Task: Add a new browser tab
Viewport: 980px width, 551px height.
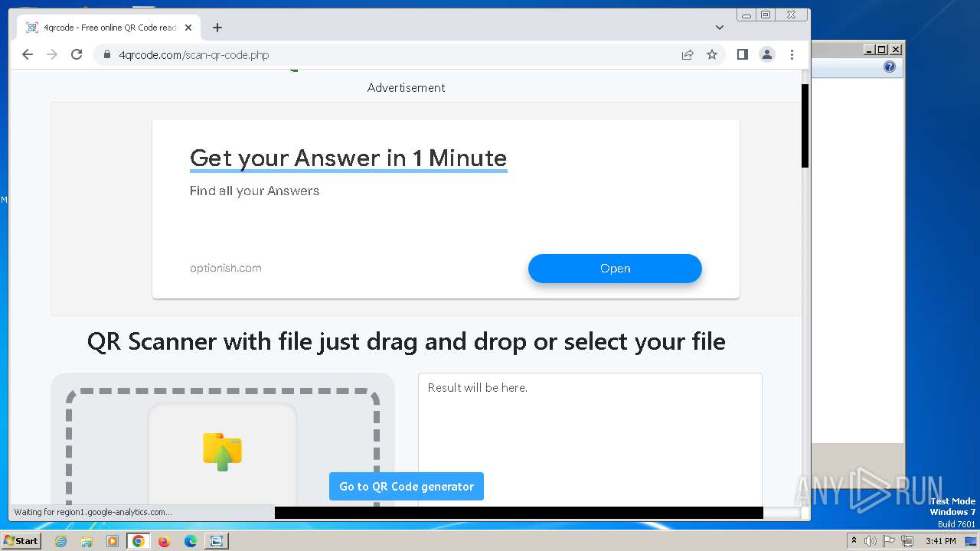Action: [x=217, y=28]
